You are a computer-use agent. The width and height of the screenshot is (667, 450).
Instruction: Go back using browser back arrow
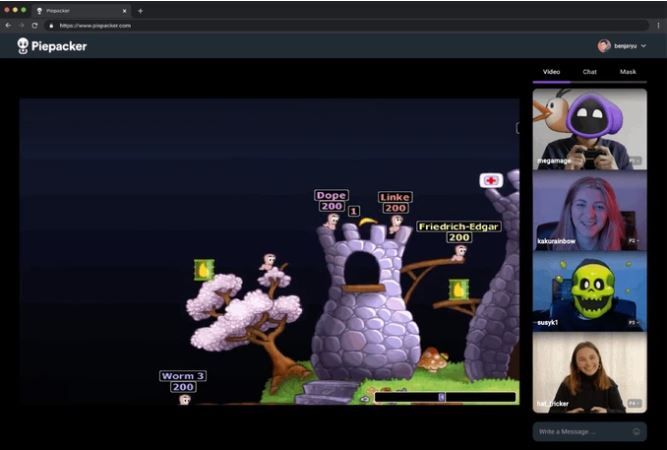(8, 26)
